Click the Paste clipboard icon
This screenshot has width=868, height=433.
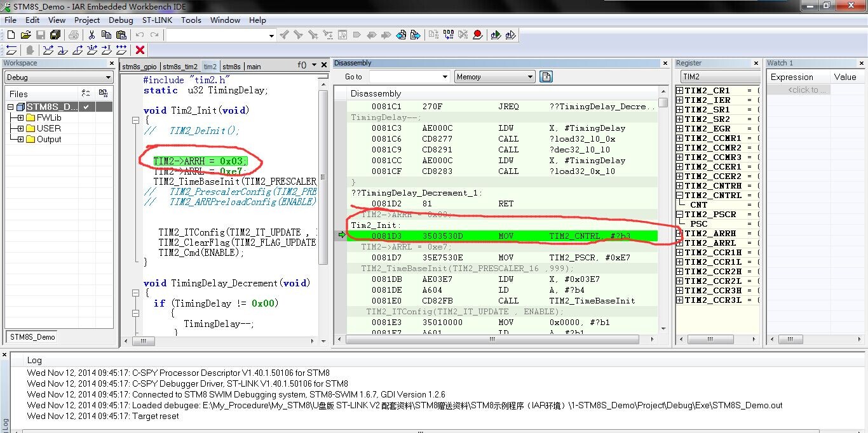coord(121,35)
